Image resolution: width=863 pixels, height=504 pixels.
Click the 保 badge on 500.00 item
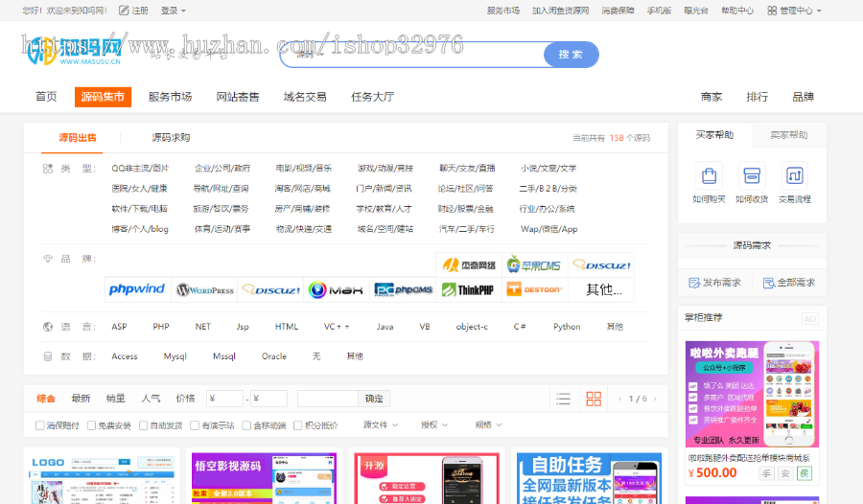pos(805,473)
